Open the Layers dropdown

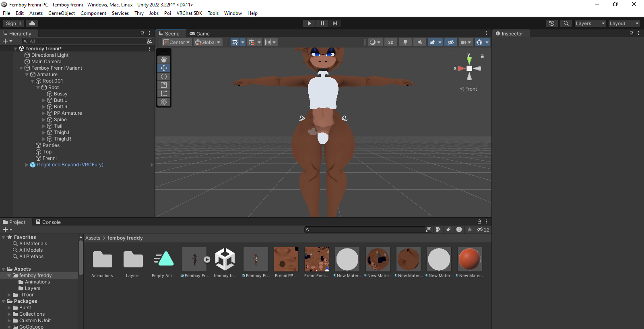(x=590, y=23)
